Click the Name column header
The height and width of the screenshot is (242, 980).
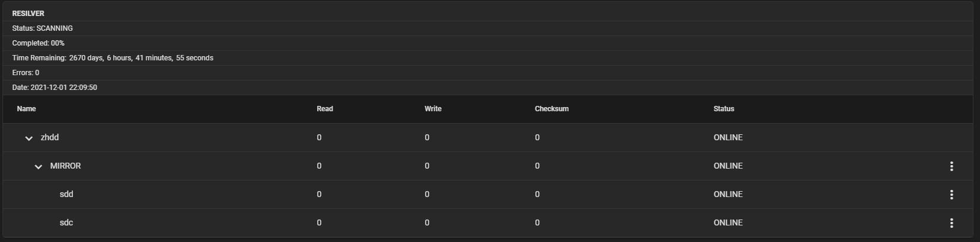[x=26, y=109]
